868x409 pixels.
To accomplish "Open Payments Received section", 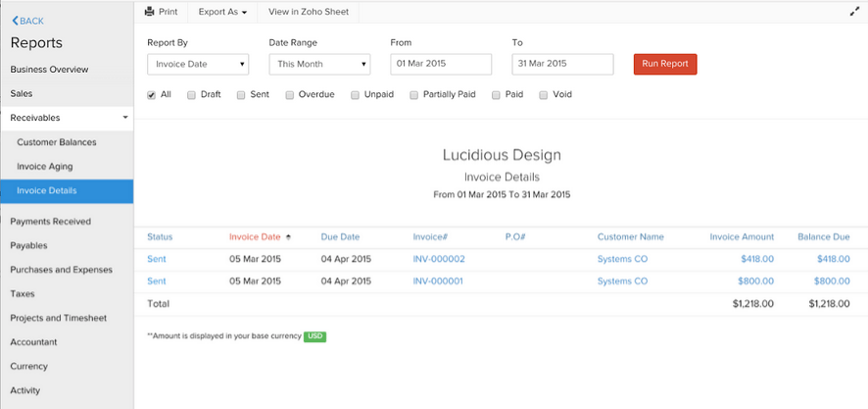I will (50, 222).
